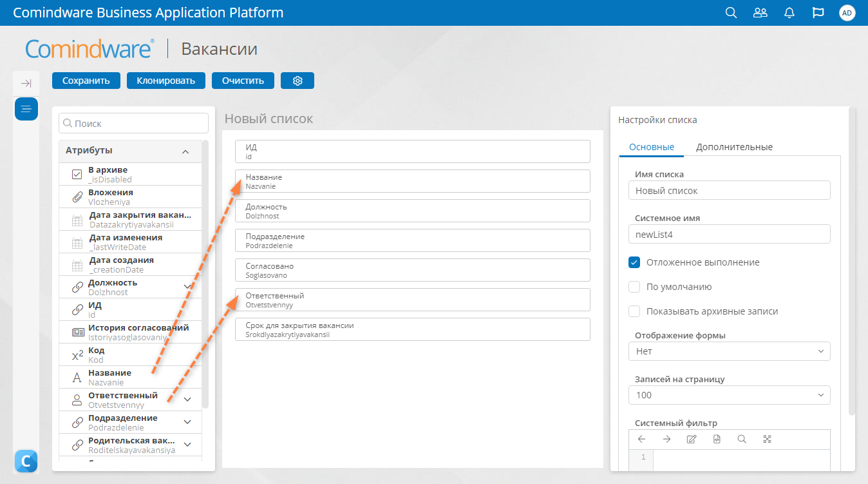868x484 pixels.
Task: Open the global search magnifier icon
Action: [x=731, y=13]
